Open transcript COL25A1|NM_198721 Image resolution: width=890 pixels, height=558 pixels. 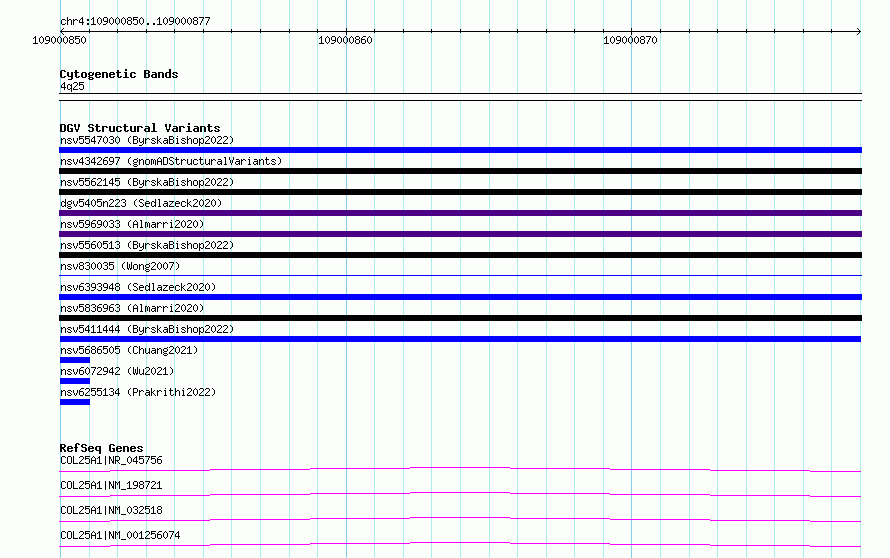click(111, 485)
